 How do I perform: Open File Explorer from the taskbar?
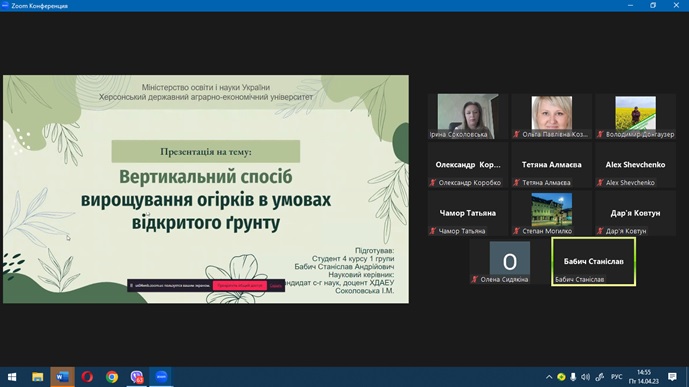[38, 377]
